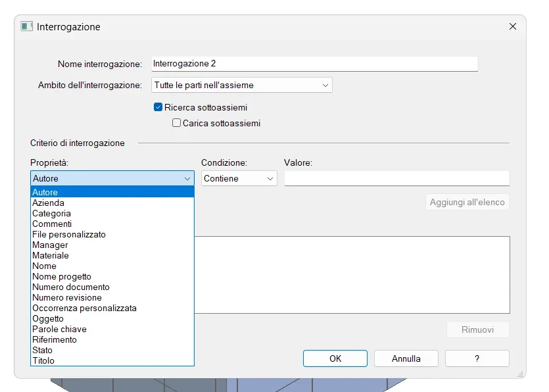The width and height of the screenshot is (549, 392).
Task: Choose Parole chiave from the list
Action: 59,330
